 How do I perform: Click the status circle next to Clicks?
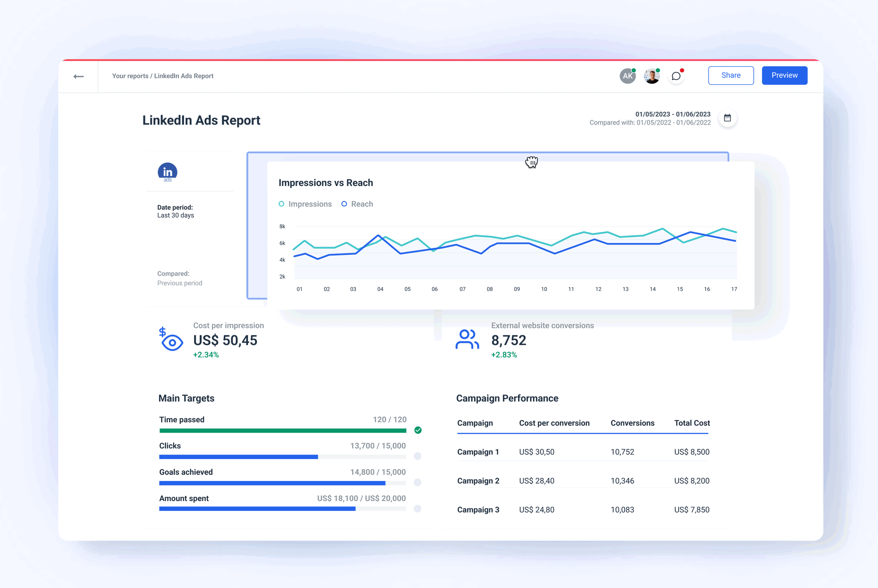[x=417, y=456]
